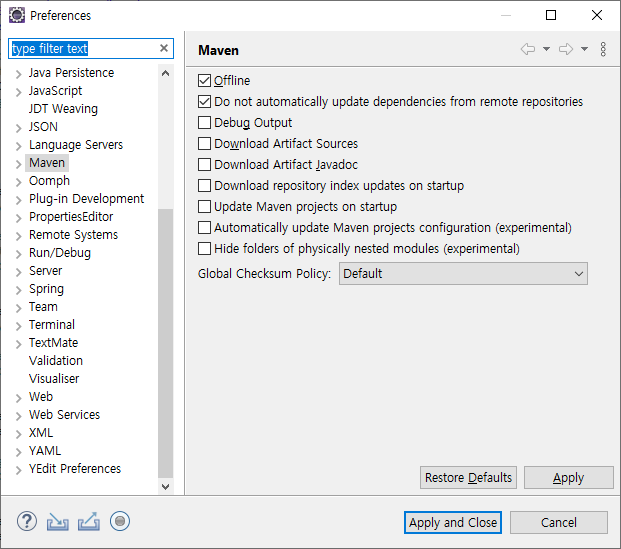
Task: Select the Team category
Action: pyautogui.click(x=43, y=307)
